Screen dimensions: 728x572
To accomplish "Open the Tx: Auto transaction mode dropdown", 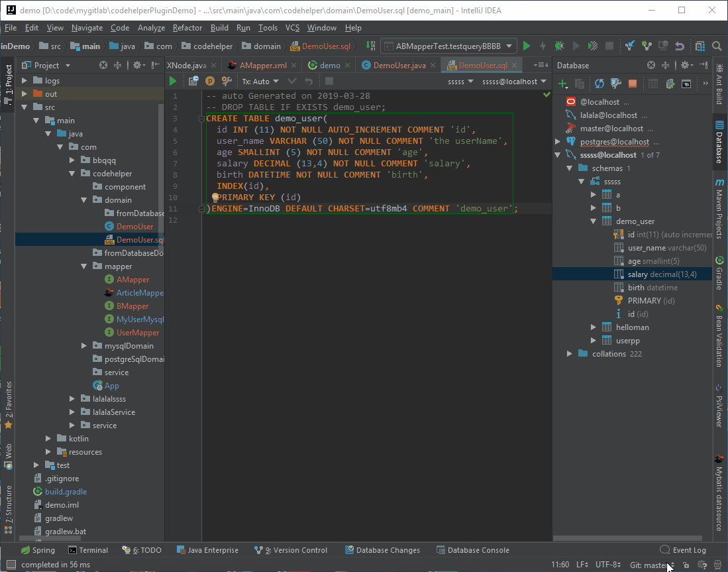I will click(x=260, y=82).
